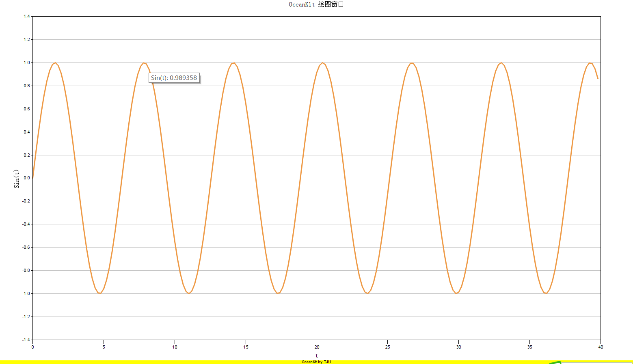Click the y-axis tick label "1.4"

(27, 17)
